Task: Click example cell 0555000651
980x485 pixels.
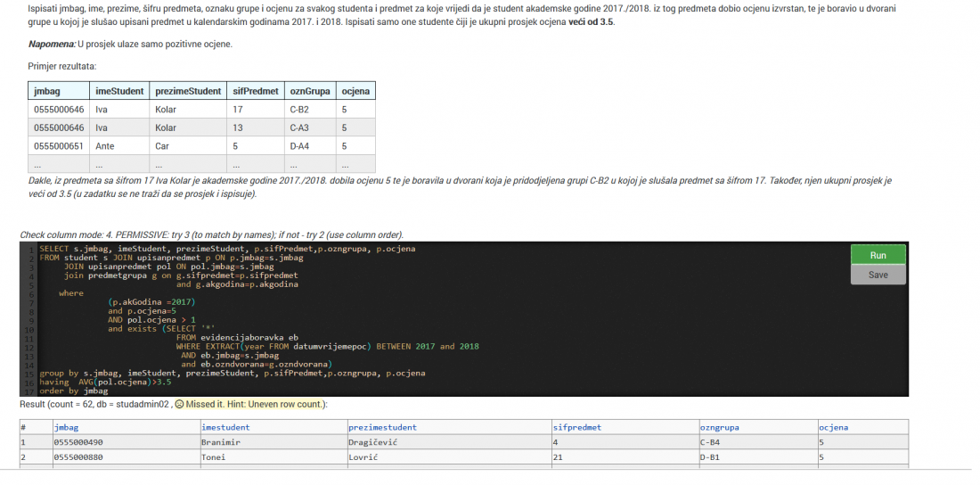Action: point(59,146)
